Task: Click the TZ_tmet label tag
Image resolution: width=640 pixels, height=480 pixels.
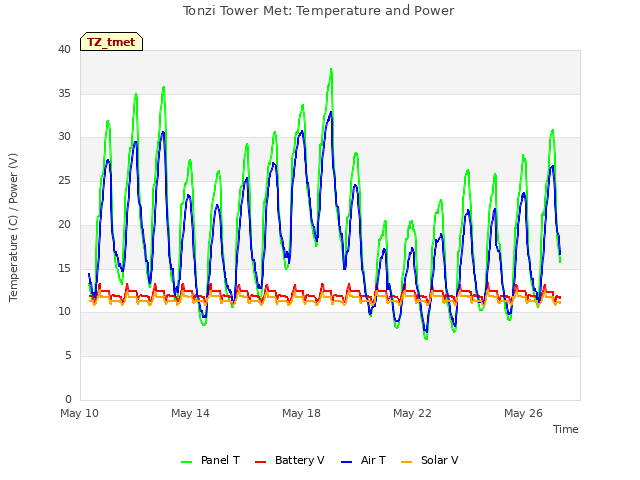Action: click(x=111, y=42)
